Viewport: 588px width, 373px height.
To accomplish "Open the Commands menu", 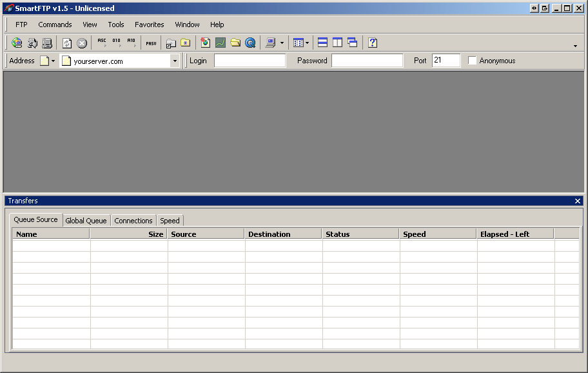I will pos(55,25).
